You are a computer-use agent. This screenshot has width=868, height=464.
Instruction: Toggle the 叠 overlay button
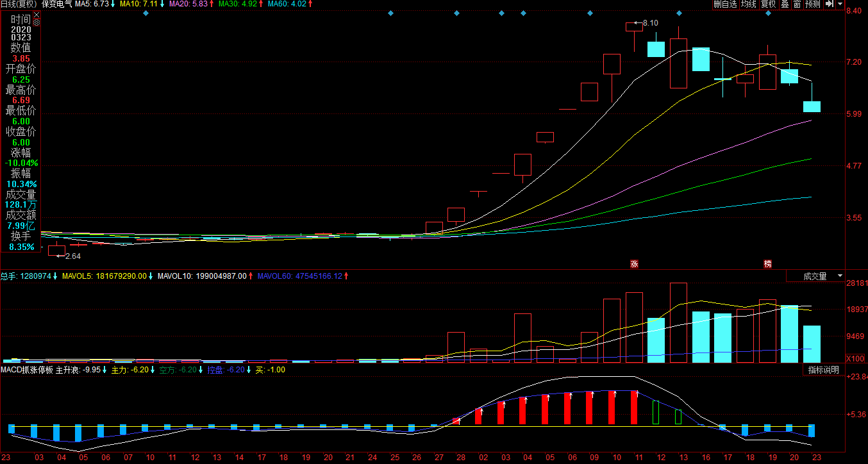(785, 4)
